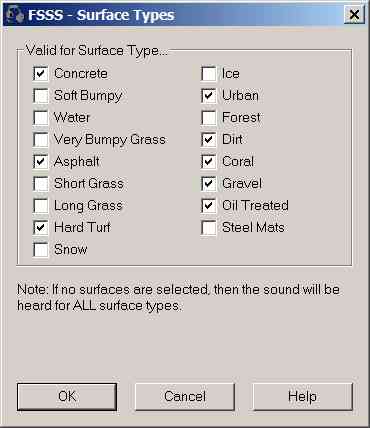This screenshot has width=370, height=428.
Task: Tick the Ice surface checkbox
Action: coord(209,74)
